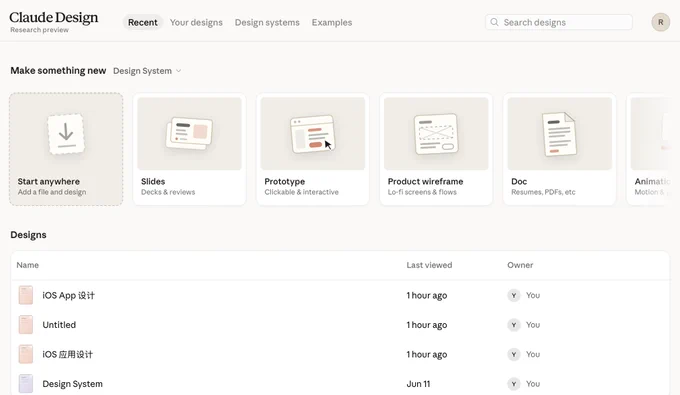This screenshot has height=395, width=680.
Task: Click the Claude Design logo
Action: point(54,21)
